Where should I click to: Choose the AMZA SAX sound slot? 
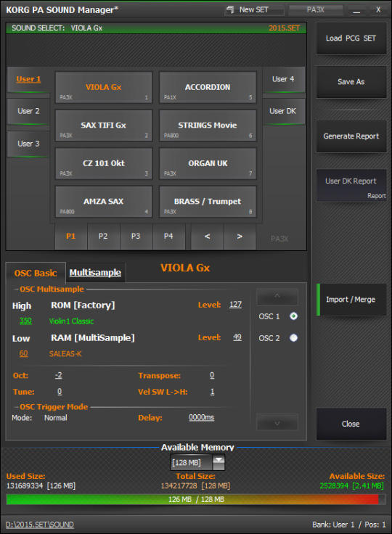click(x=104, y=202)
